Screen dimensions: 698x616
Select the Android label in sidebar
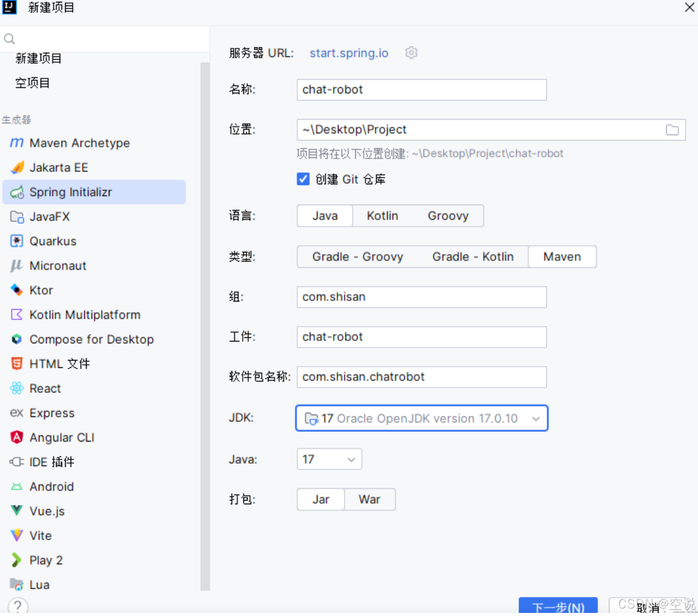[x=52, y=486]
